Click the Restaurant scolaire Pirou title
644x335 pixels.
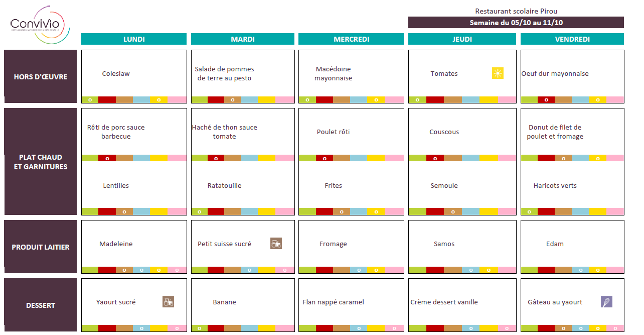pos(516,11)
